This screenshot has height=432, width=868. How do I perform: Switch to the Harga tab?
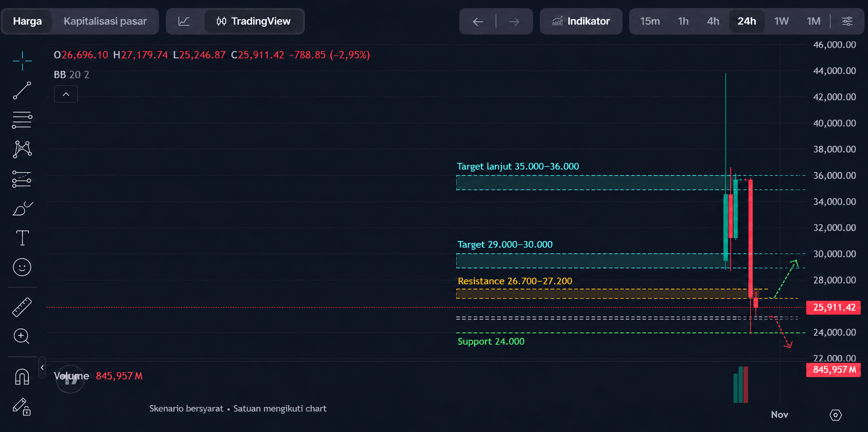click(27, 21)
